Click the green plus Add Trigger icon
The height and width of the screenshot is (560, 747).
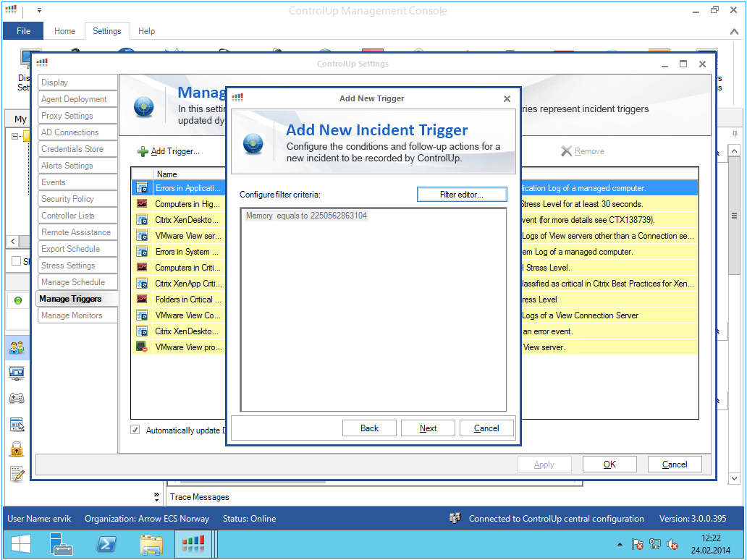143,151
